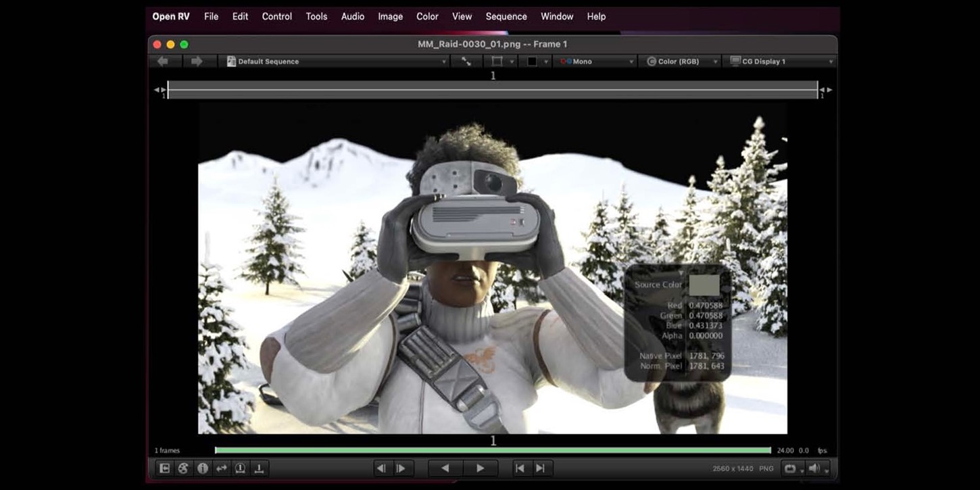Click the timeline panel icon bottom left

(x=164, y=468)
